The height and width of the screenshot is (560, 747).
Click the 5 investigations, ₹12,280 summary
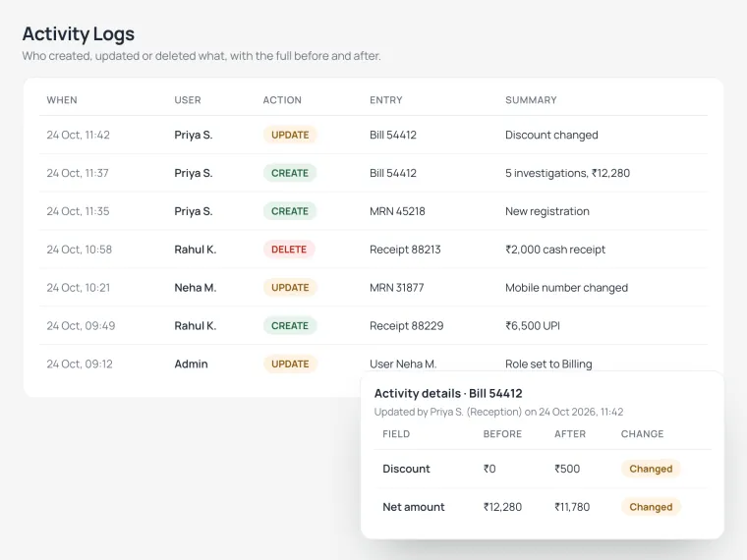(x=567, y=173)
